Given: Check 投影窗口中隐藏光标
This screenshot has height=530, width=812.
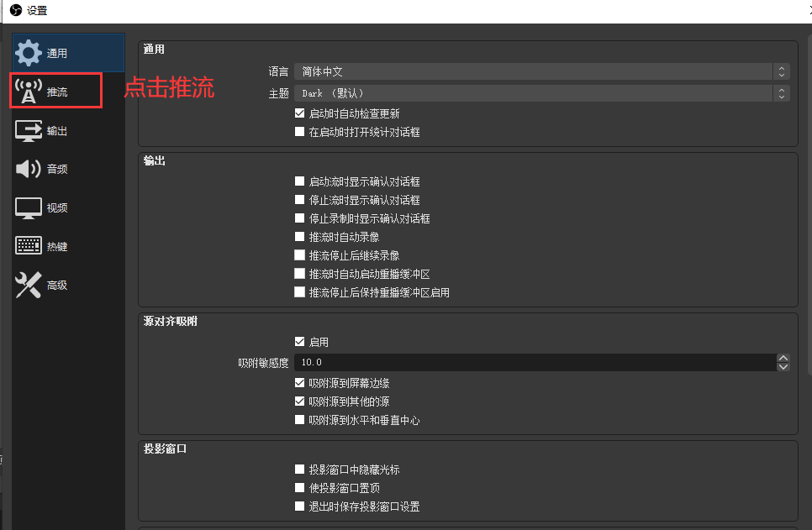Looking at the screenshot, I should (x=299, y=470).
